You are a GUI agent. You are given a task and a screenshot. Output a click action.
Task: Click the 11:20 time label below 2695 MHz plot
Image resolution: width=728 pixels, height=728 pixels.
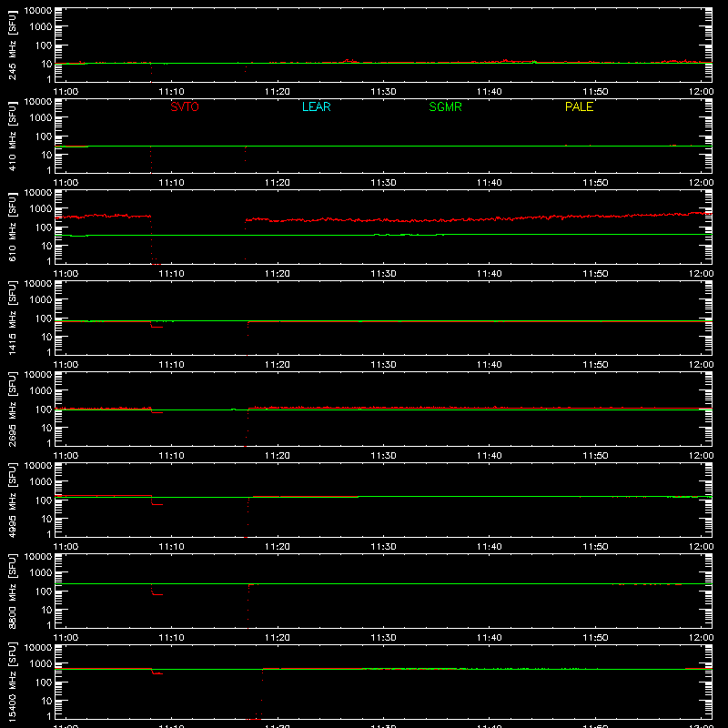(x=278, y=456)
